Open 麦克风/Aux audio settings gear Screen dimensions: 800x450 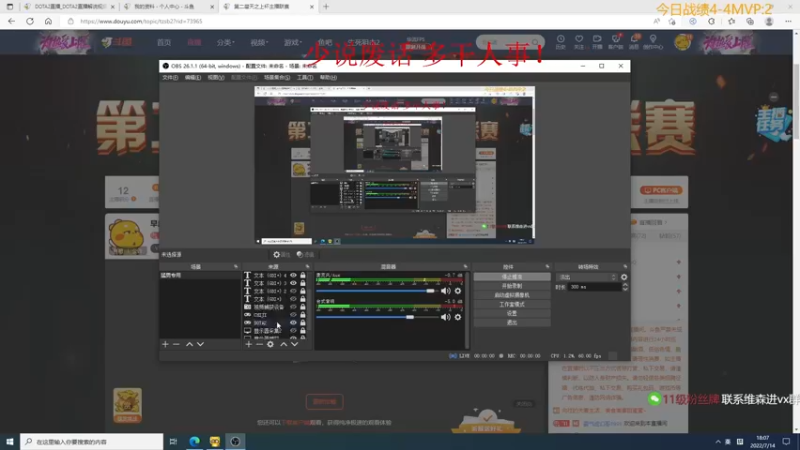pos(458,291)
